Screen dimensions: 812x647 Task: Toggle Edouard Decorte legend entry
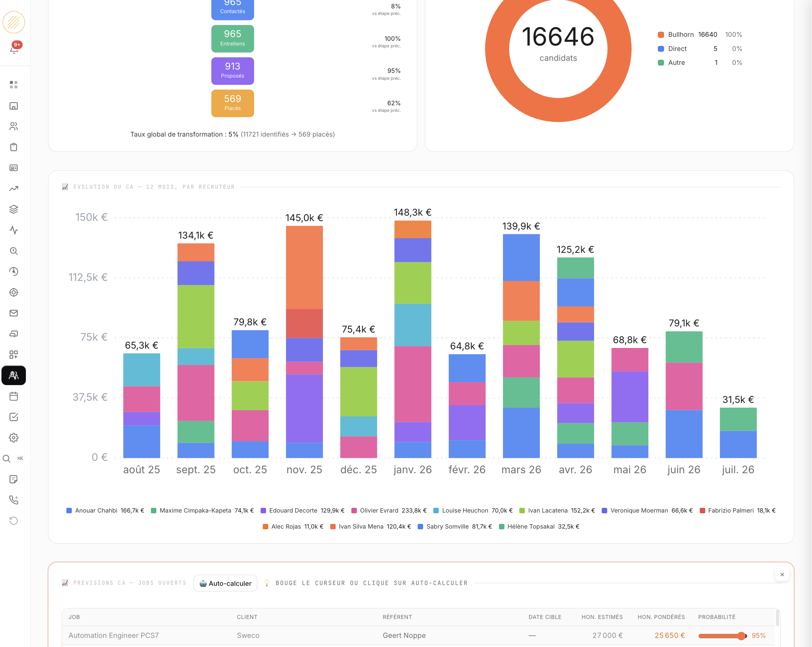click(x=302, y=510)
